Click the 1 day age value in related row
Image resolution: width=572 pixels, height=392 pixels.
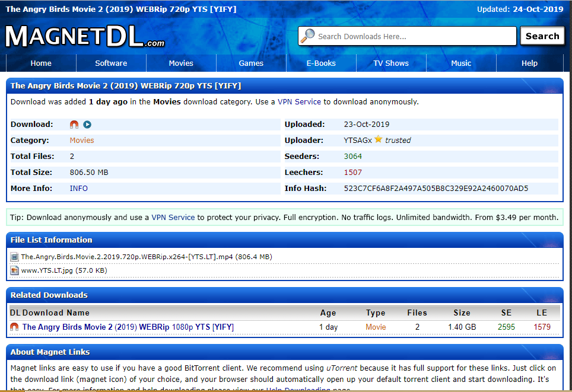point(328,327)
